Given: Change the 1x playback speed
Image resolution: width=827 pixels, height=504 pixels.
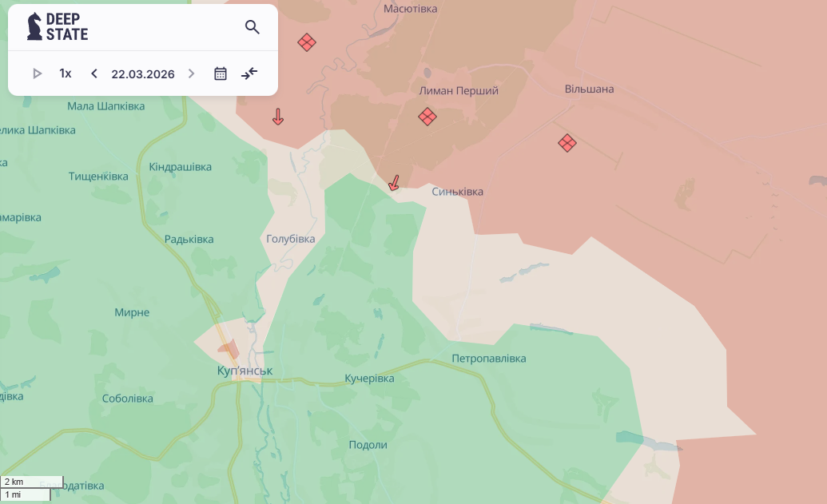Looking at the screenshot, I should [66, 73].
